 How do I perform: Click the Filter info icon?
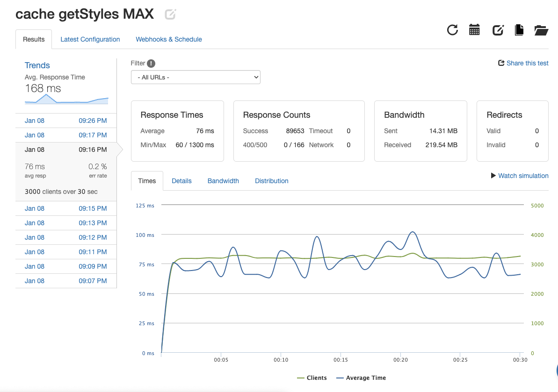(151, 63)
